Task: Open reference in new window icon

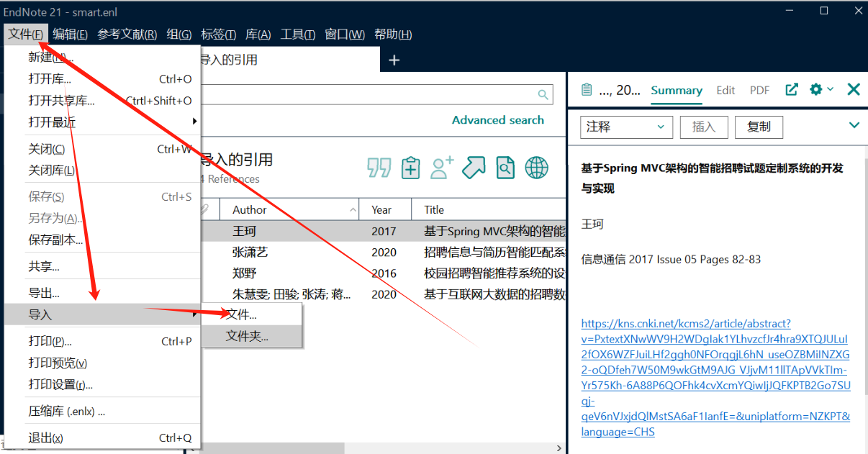Action: tap(792, 89)
